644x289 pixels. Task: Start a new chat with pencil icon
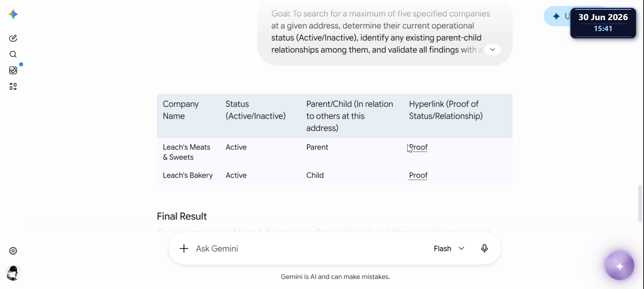pyautogui.click(x=13, y=38)
